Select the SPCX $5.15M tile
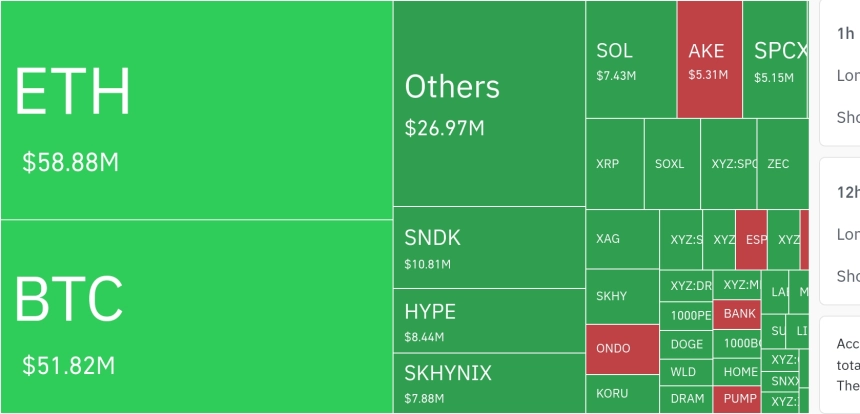This screenshot has width=860, height=414. tap(776, 59)
